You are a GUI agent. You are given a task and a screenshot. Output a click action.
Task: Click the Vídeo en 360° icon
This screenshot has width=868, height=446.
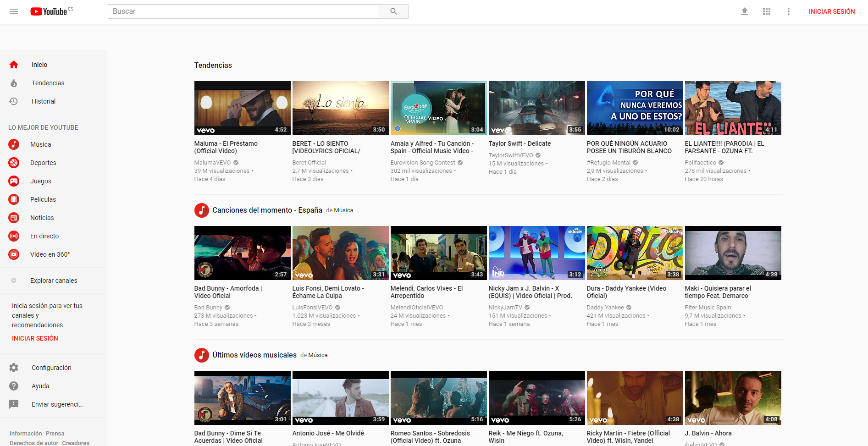[14, 254]
